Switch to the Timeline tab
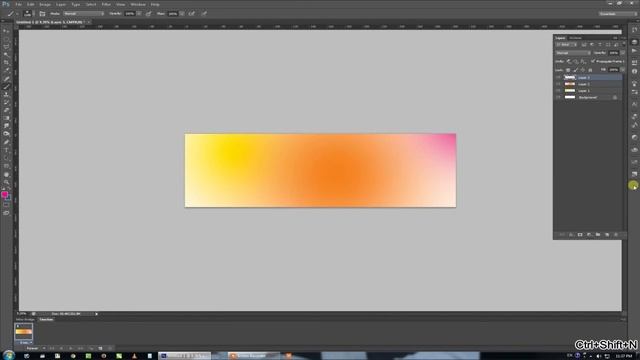Viewport: 640px width, 360px height. [46, 320]
